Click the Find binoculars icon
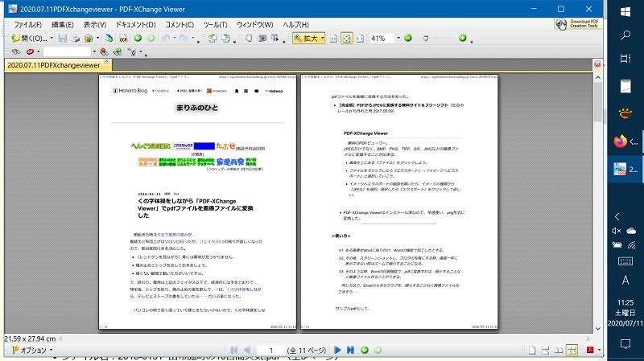This screenshot has width=644, height=361. coord(15,51)
